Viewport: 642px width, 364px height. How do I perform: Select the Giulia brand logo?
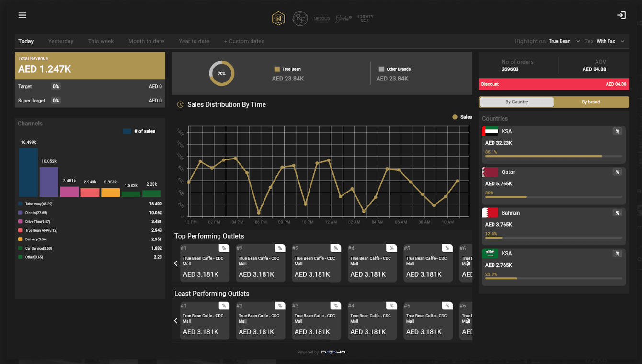[x=343, y=19]
